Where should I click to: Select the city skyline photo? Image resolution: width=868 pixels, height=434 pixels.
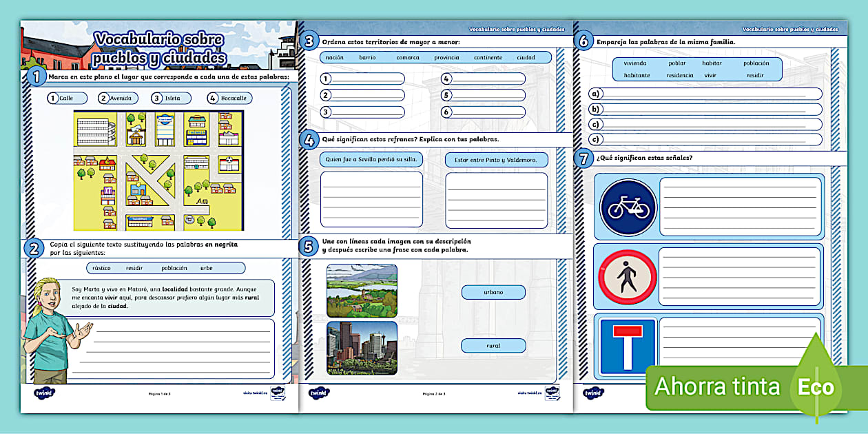[x=362, y=347]
